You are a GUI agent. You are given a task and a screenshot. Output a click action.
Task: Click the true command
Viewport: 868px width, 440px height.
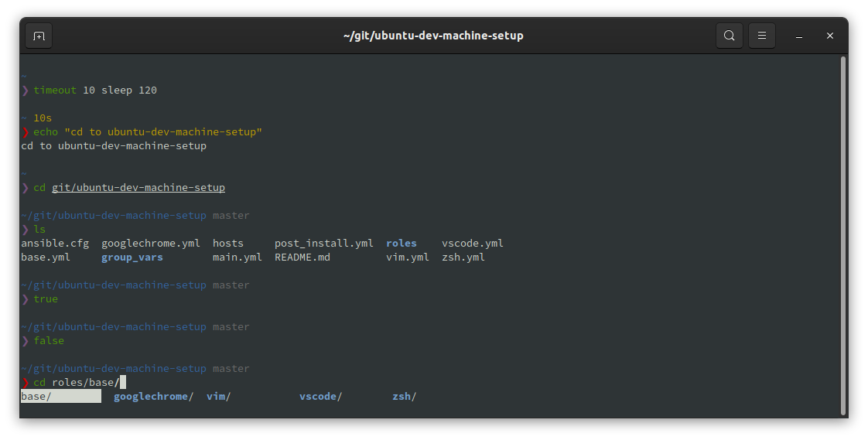click(46, 298)
